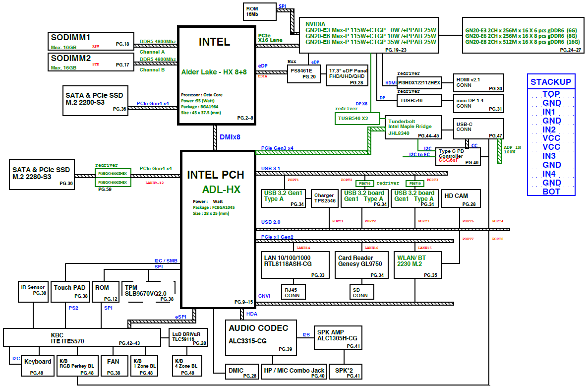588x387 pixels.
Task: Click the ADP IN 100W label
Action: [x=512, y=149]
